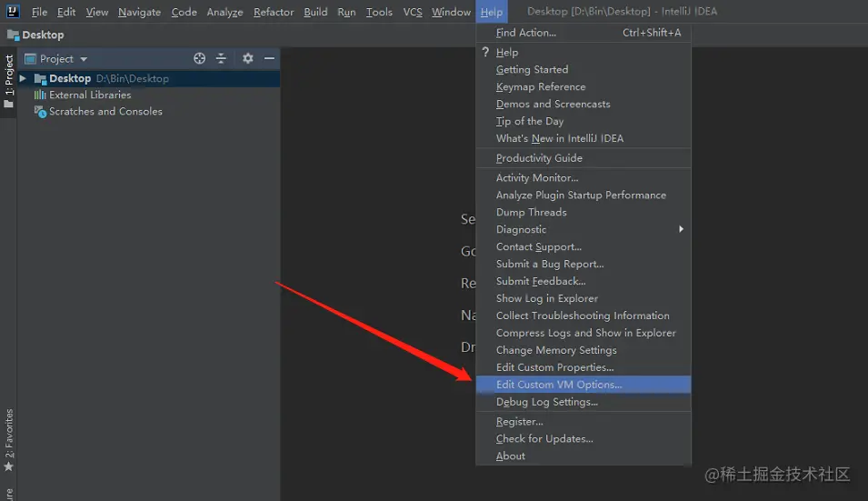
Task: Select Collect Troubleshooting Information
Action: [584, 315]
